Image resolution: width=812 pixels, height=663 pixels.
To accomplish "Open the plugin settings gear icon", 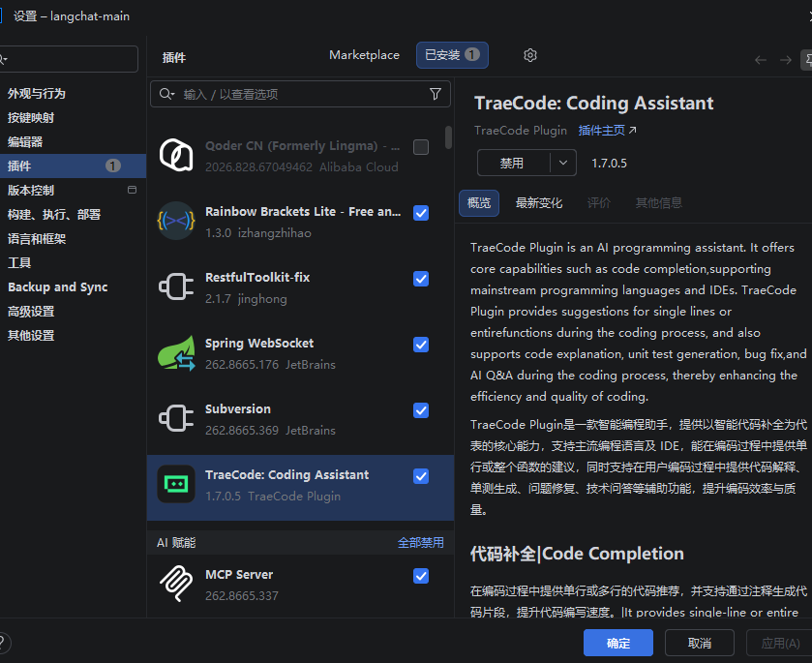I will coord(529,55).
